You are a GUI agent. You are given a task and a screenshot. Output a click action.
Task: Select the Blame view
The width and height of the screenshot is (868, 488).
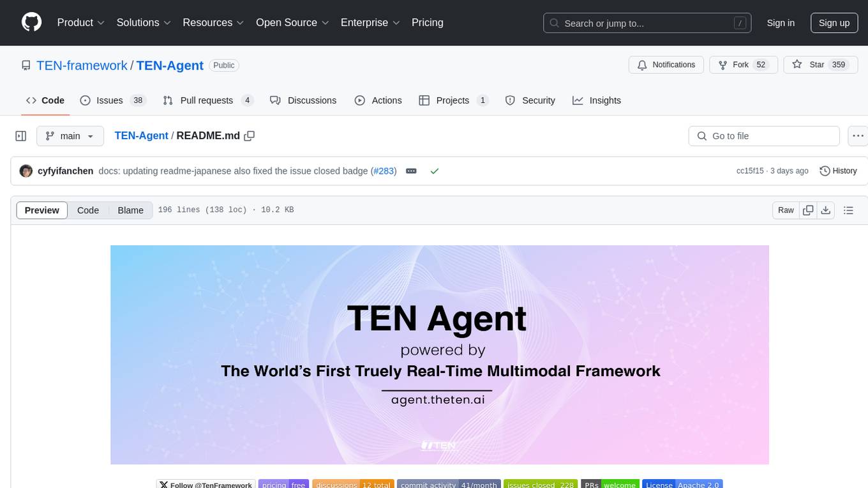[x=131, y=210]
